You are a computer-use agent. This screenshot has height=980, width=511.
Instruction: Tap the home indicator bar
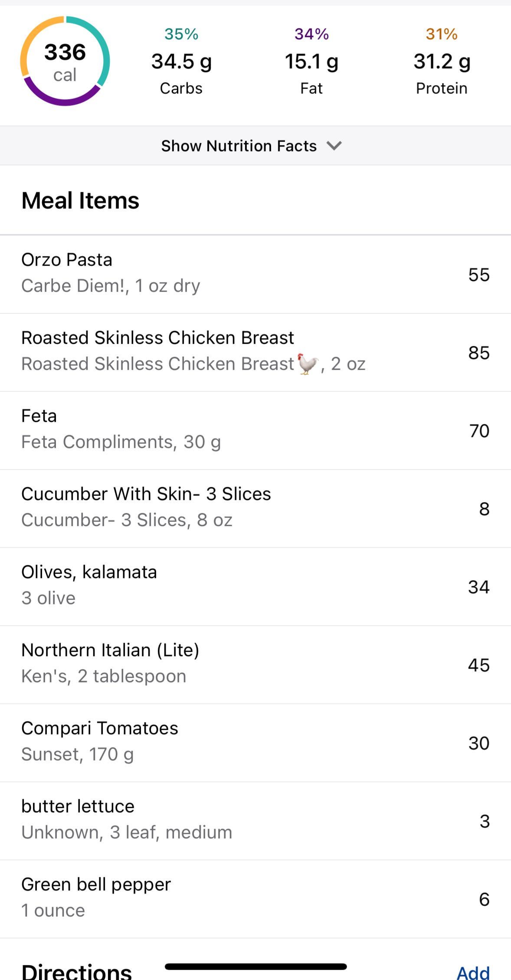[x=255, y=966]
